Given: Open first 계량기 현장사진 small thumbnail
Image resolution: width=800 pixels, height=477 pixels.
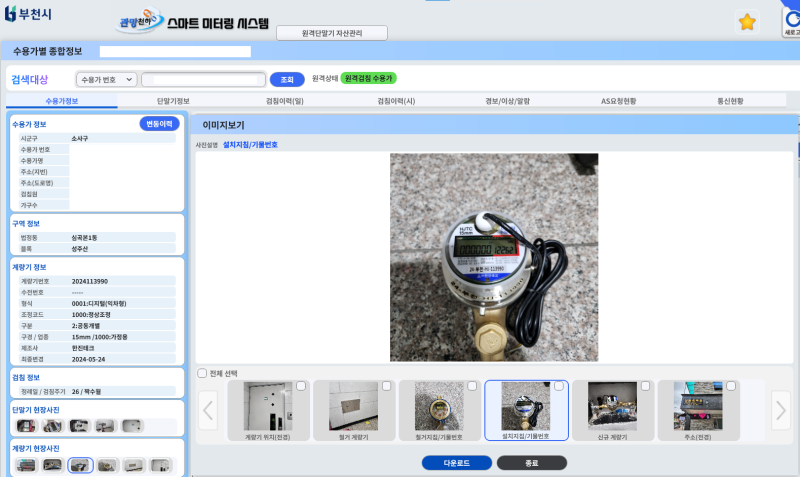Looking at the screenshot, I should (26, 465).
